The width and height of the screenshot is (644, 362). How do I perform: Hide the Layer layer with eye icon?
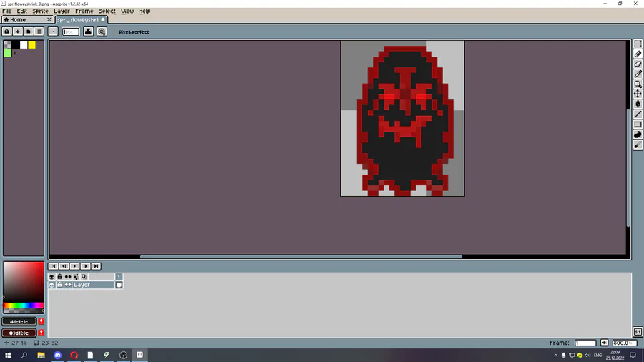[x=52, y=285]
